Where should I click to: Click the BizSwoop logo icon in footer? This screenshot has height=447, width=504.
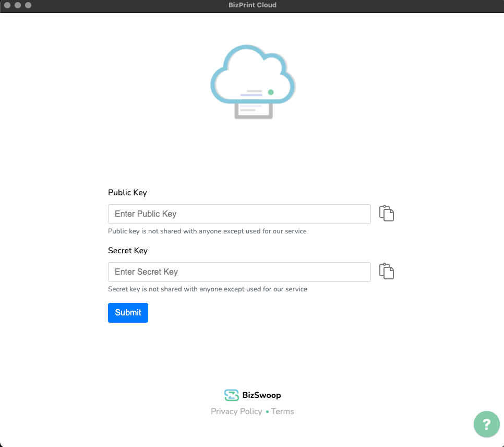click(x=231, y=395)
